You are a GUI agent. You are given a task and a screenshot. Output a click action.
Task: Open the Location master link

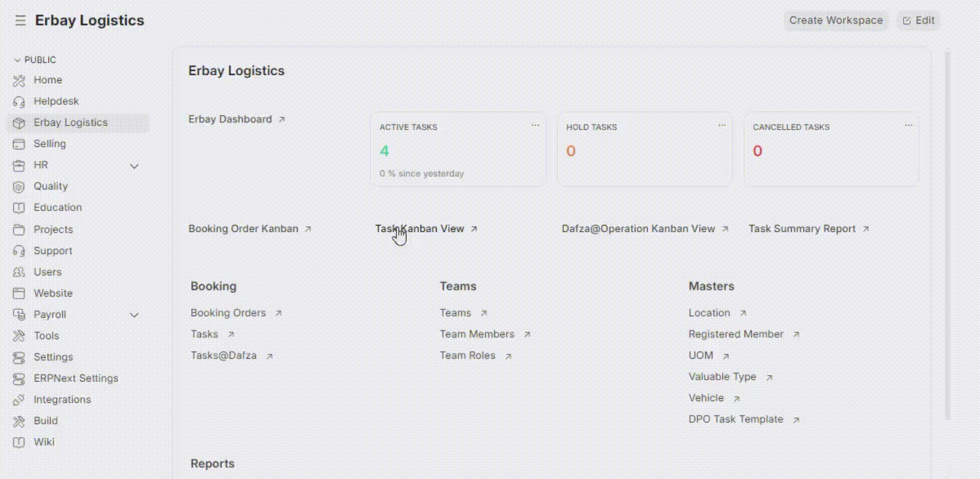710,313
